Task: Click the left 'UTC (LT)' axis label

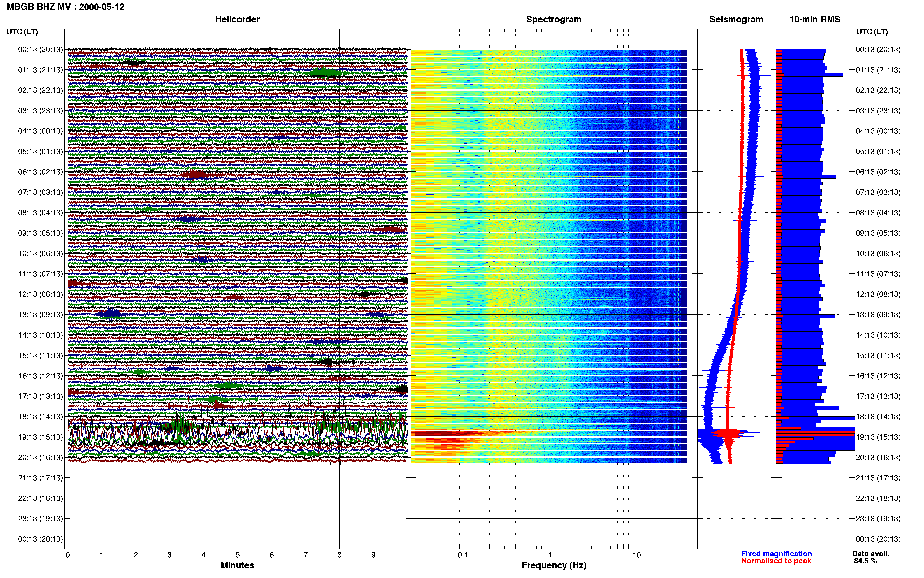Action: pyautogui.click(x=22, y=32)
